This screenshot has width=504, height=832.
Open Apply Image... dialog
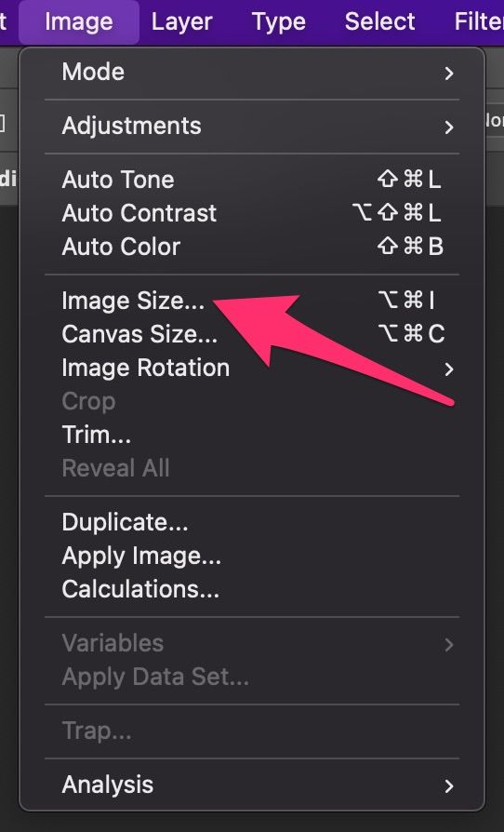pyautogui.click(x=252, y=556)
